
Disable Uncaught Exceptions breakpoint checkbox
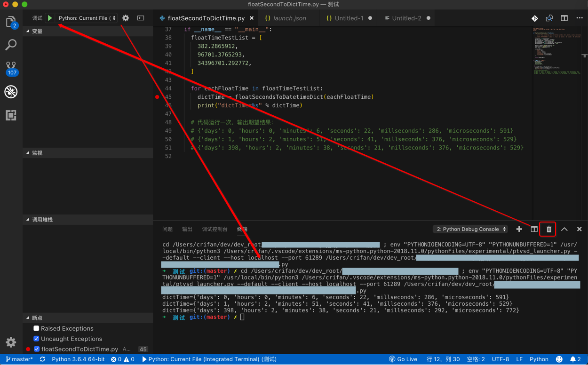pos(36,339)
